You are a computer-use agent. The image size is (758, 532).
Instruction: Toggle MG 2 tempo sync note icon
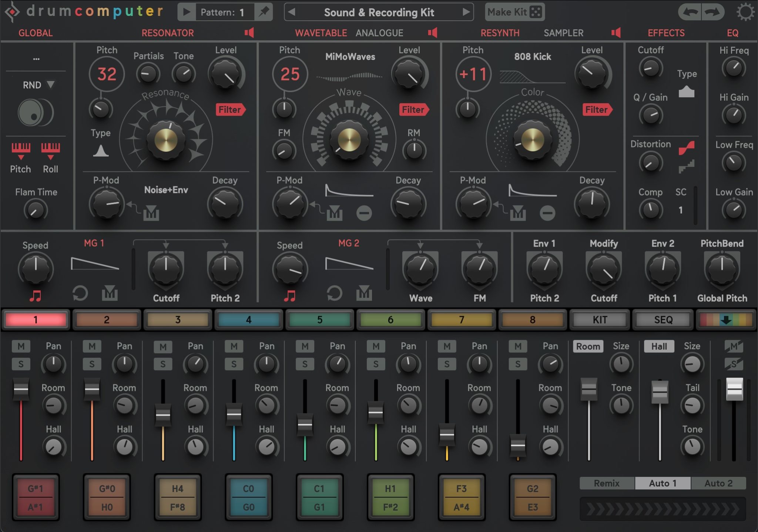point(290,295)
